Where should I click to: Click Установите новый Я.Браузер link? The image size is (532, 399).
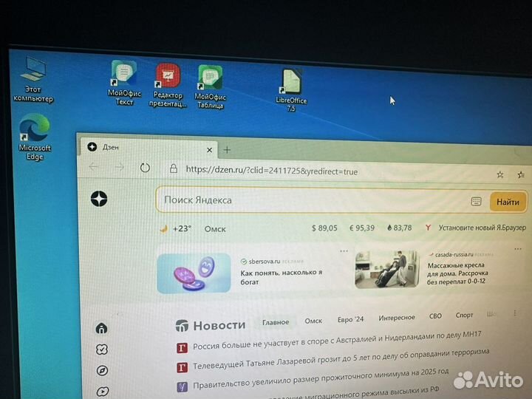tap(482, 228)
